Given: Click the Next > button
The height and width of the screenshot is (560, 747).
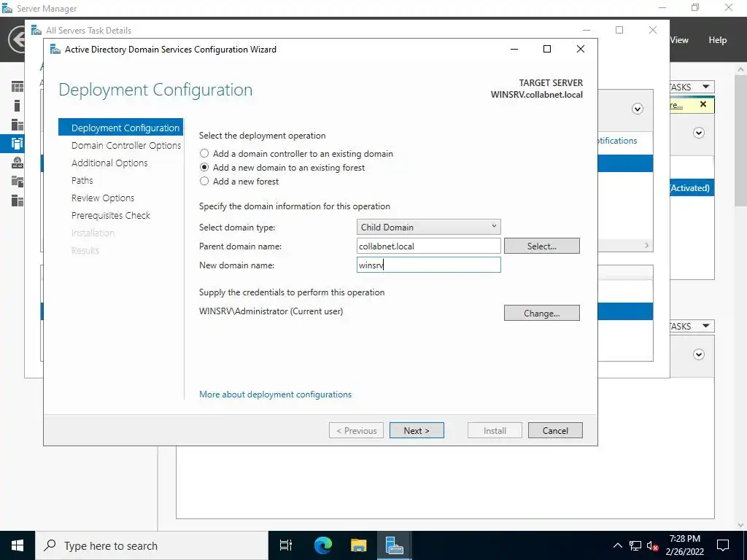Looking at the screenshot, I should coord(417,430).
